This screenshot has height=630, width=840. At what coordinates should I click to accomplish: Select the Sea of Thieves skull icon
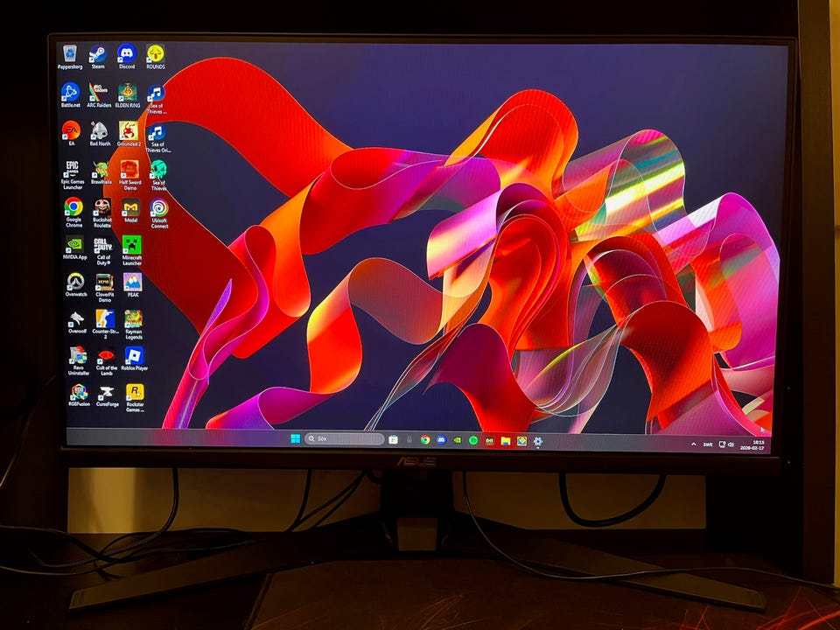(x=158, y=175)
